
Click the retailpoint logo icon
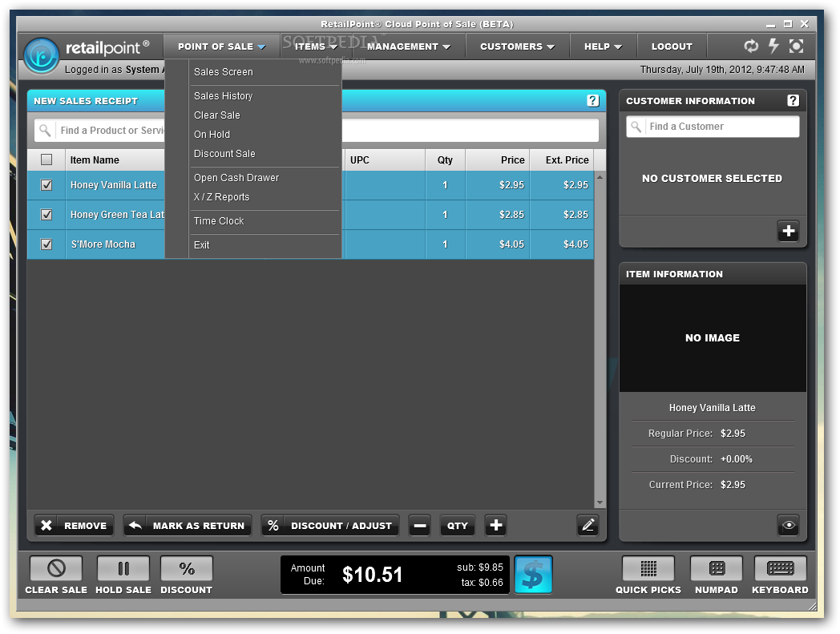[41, 55]
